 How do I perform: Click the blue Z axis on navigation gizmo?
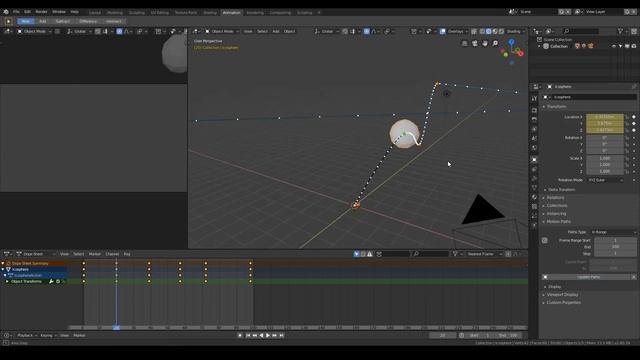pyautogui.click(x=511, y=42)
